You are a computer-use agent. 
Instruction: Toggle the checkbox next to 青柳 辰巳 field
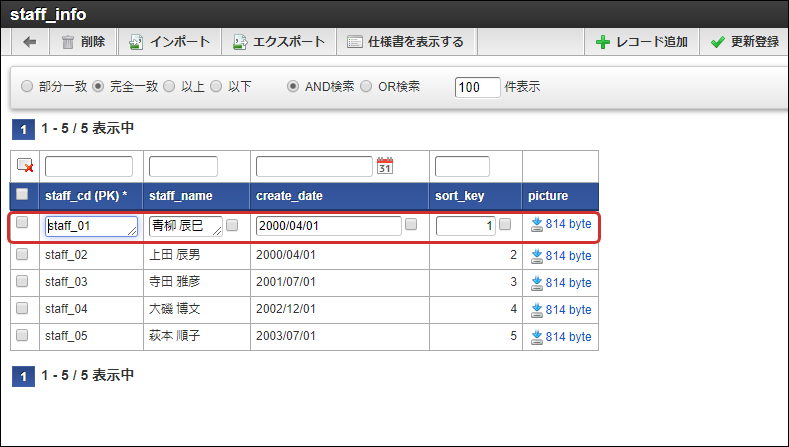pyautogui.click(x=232, y=225)
